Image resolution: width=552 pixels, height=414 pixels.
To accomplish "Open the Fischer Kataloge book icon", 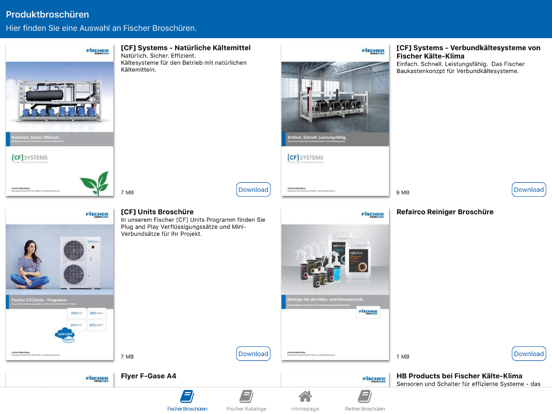I will pos(246,396).
